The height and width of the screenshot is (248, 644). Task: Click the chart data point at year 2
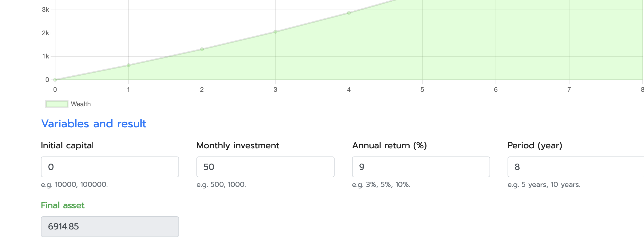(202, 49)
